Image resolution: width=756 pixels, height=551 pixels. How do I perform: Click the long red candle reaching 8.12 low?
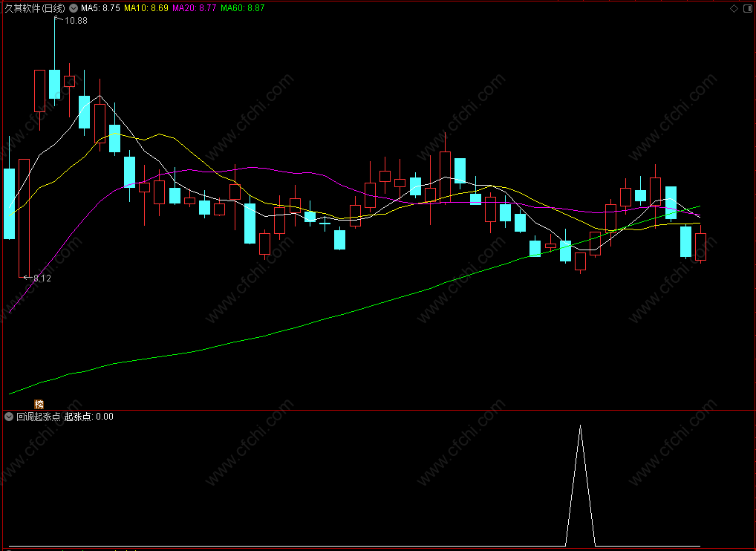[x=24, y=218]
